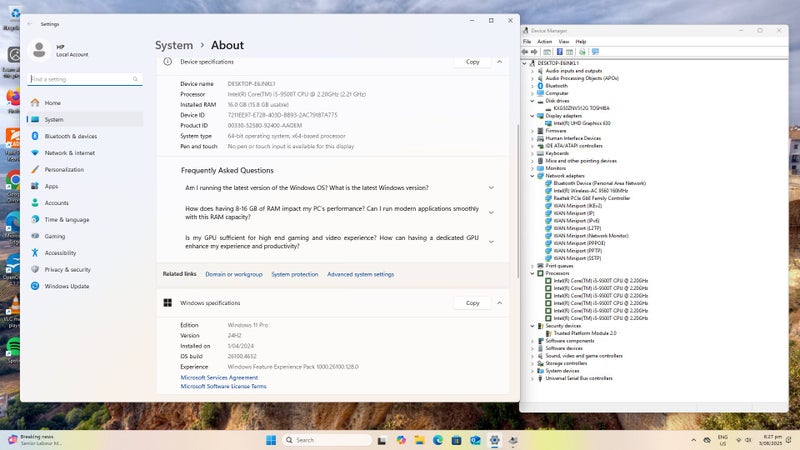800x450 pixels.
Task: Open Outlook from taskbar
Action: click(x=476, y=440)
